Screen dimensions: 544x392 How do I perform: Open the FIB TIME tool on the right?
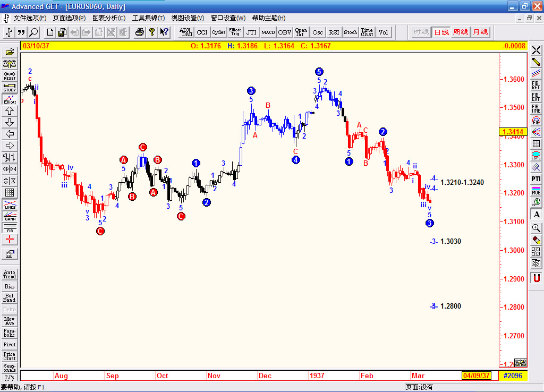pyautogui.click(x=537, y=108)
